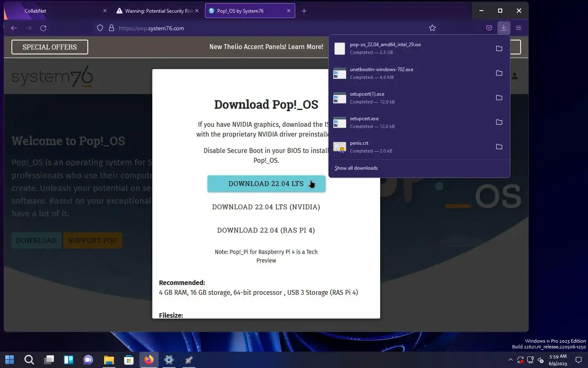The width and height of the screenshot is (588, 368).
Task: Open the Windows Start menu
Action: (x=9, y=360)
